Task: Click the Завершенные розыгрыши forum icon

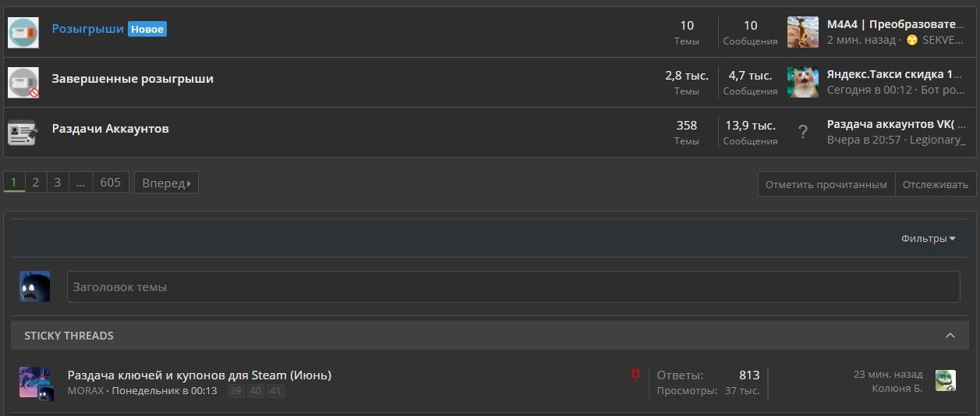Action: point(23,82)
